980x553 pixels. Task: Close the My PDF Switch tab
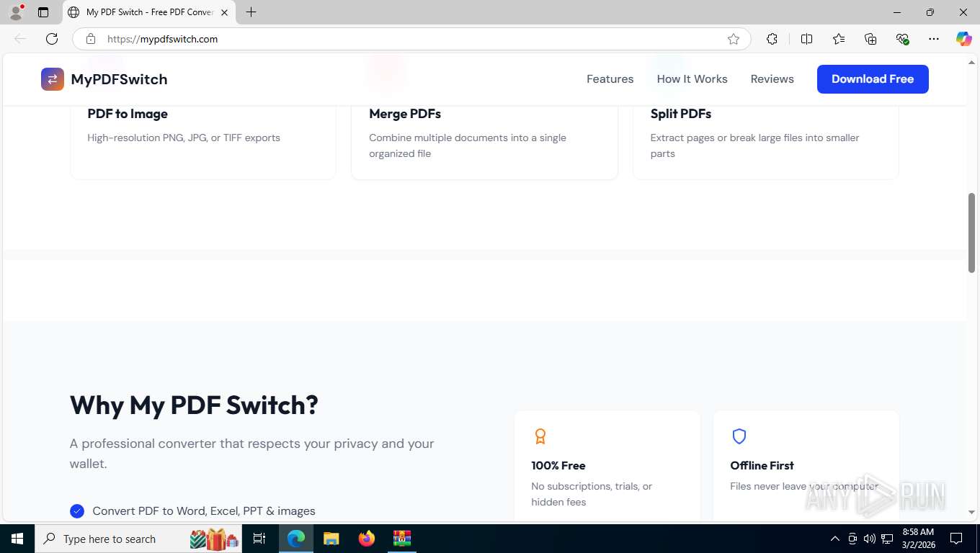224,12
